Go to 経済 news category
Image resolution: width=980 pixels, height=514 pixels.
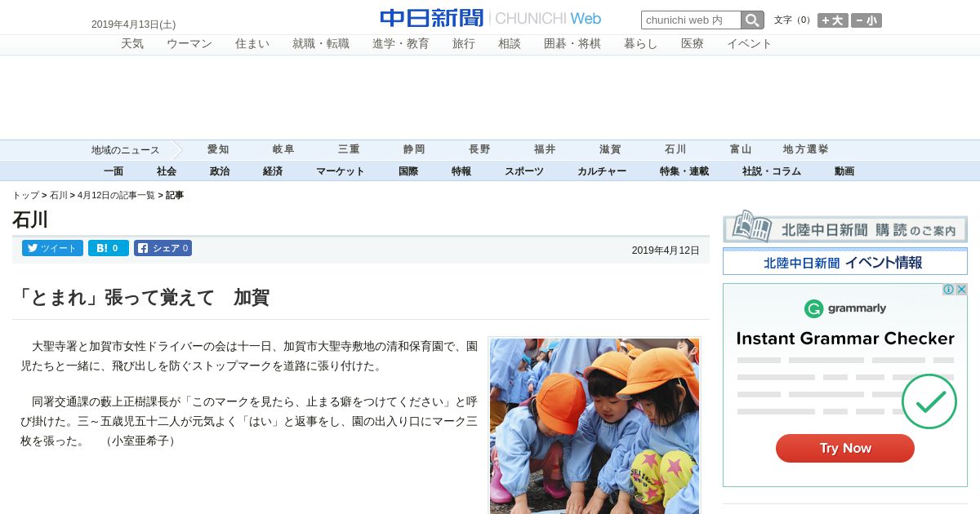tap(273, 171)
